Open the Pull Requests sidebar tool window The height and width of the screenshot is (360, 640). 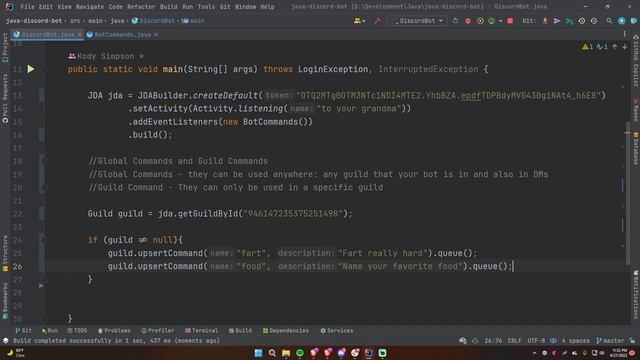[5, 98]
